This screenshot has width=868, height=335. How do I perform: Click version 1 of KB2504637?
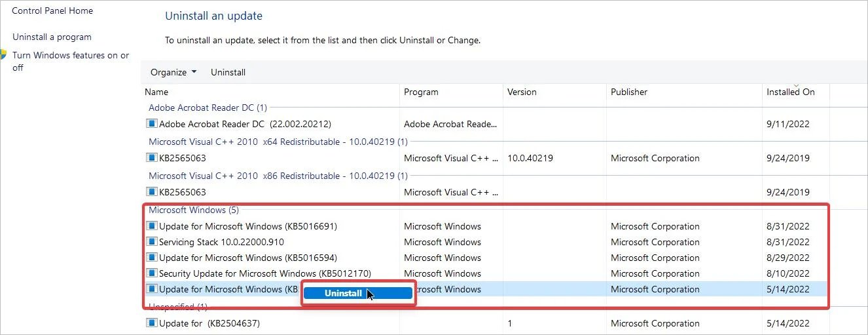[x=510, y=323]
